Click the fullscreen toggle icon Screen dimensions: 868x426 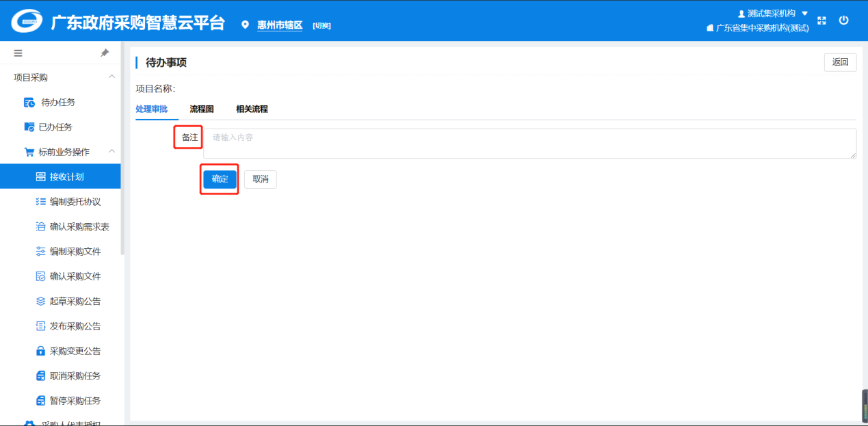click(822, 21)
